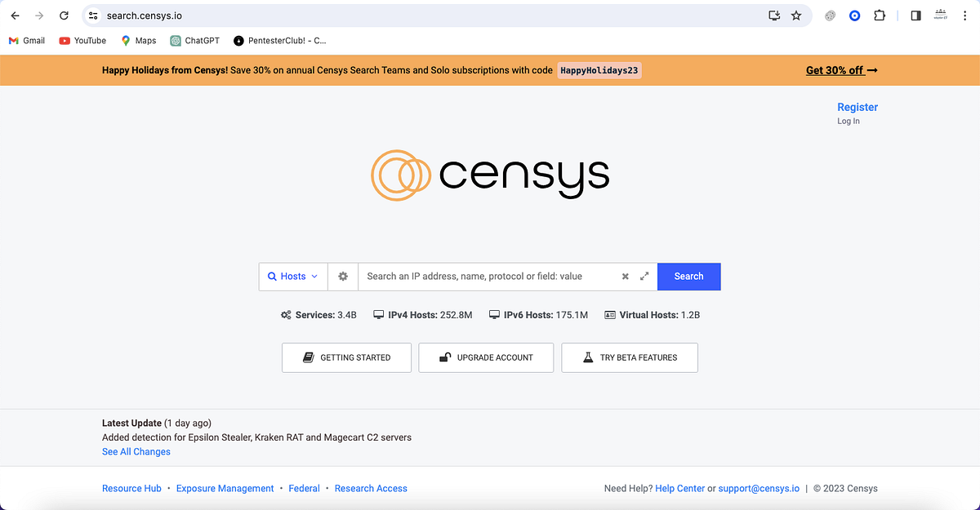Click the forward navigation arrow
Screen dimensions: 980x510
click(39, 16)
